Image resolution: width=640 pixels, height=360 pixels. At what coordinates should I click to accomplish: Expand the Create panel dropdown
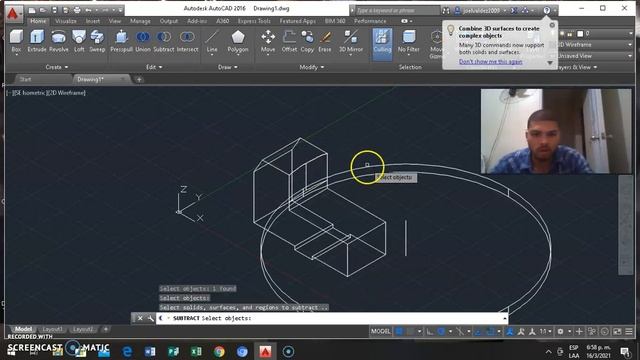[57, 67]
